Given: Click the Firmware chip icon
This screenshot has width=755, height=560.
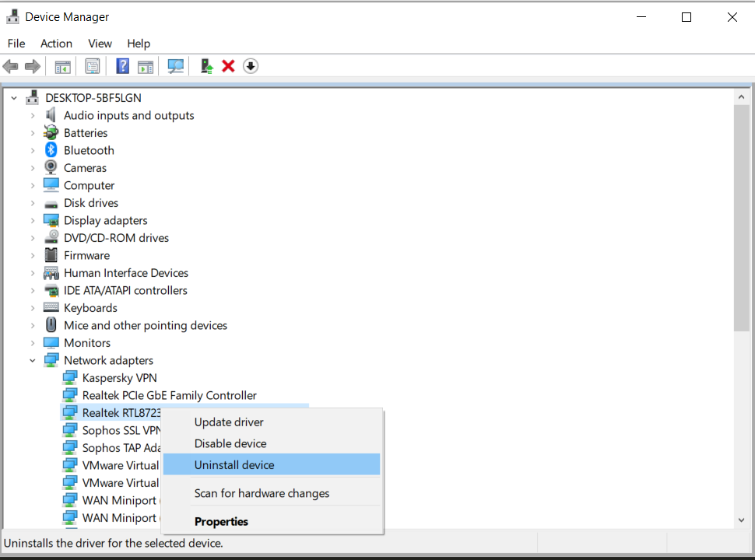Looking at the screenshot, I should point(51,255).
